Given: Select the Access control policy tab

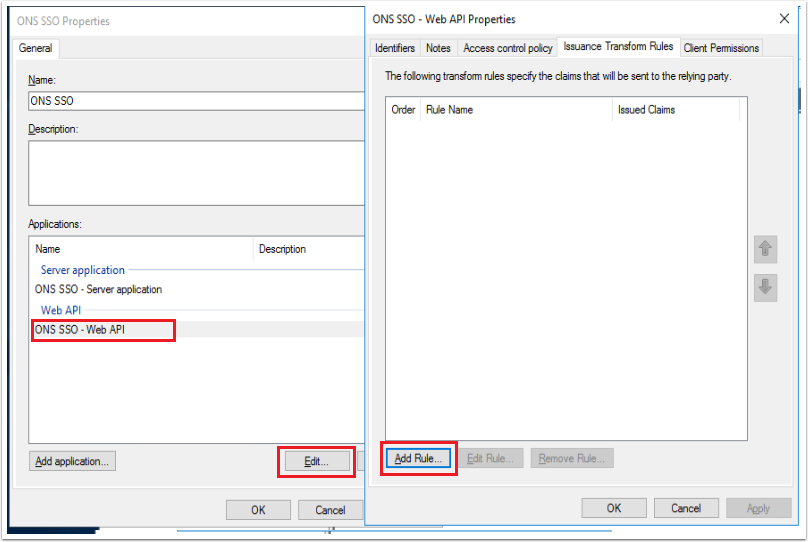Looking at the screenshot, I should [x=508, y=48].
